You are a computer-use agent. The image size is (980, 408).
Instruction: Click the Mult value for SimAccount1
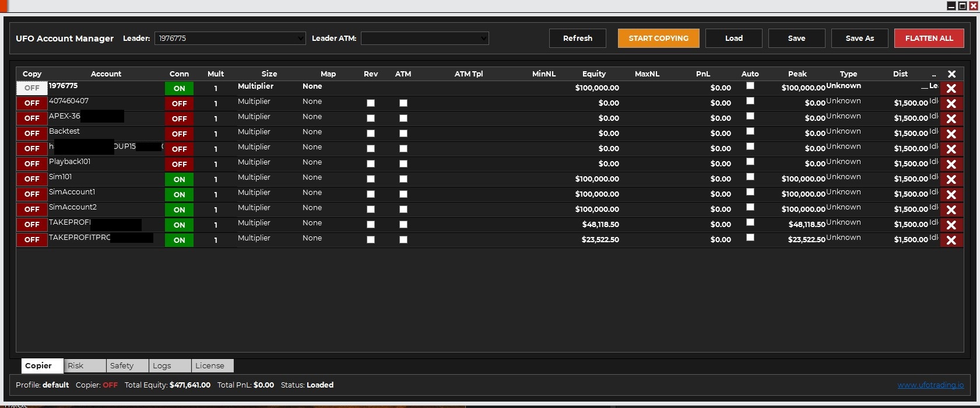pyautogui.click(x=216, y=194)
